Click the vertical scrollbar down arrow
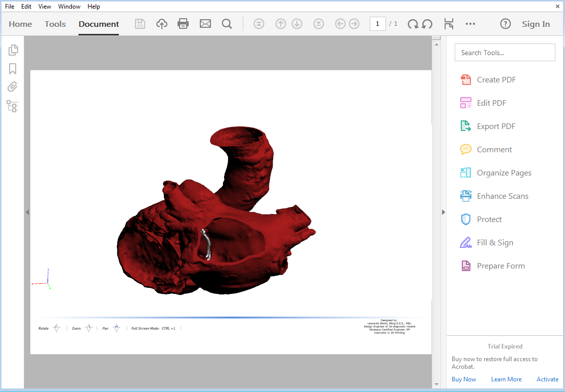 437,384
